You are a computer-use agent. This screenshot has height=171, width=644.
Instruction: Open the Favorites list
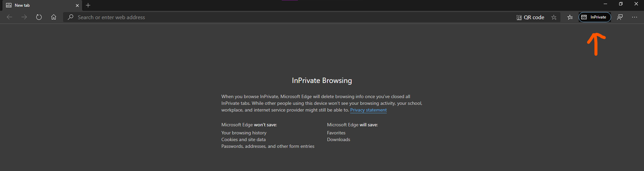point(570,17)
